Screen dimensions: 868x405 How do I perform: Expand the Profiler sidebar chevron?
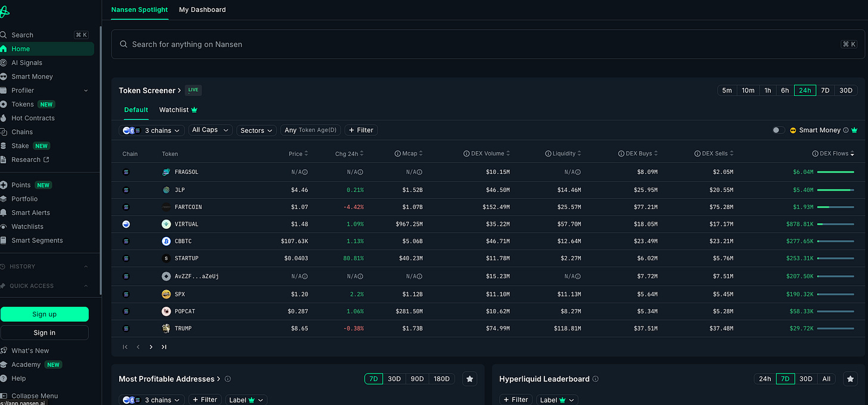(86, 91)
